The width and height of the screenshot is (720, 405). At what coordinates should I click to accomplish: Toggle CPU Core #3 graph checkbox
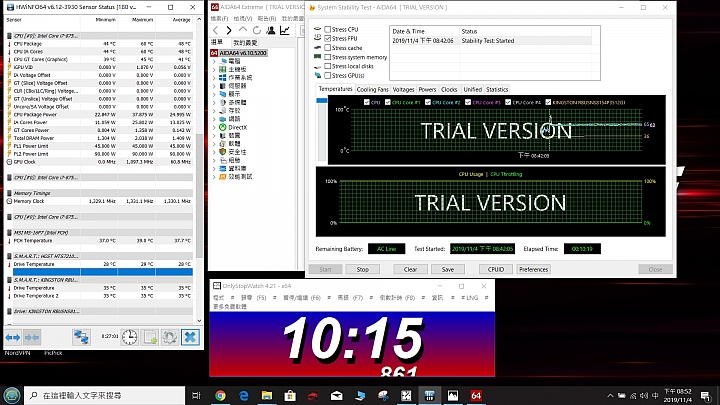[468, 102]
